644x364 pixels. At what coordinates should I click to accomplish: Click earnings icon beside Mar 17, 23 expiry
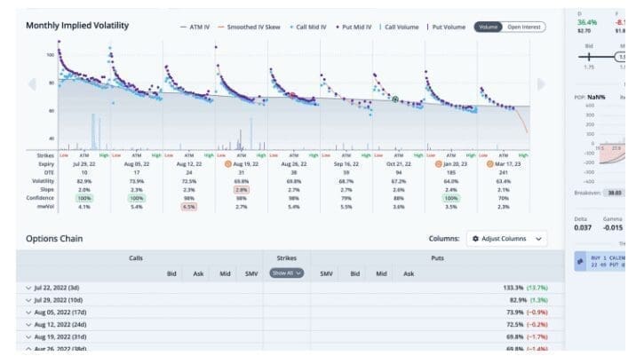492,164
